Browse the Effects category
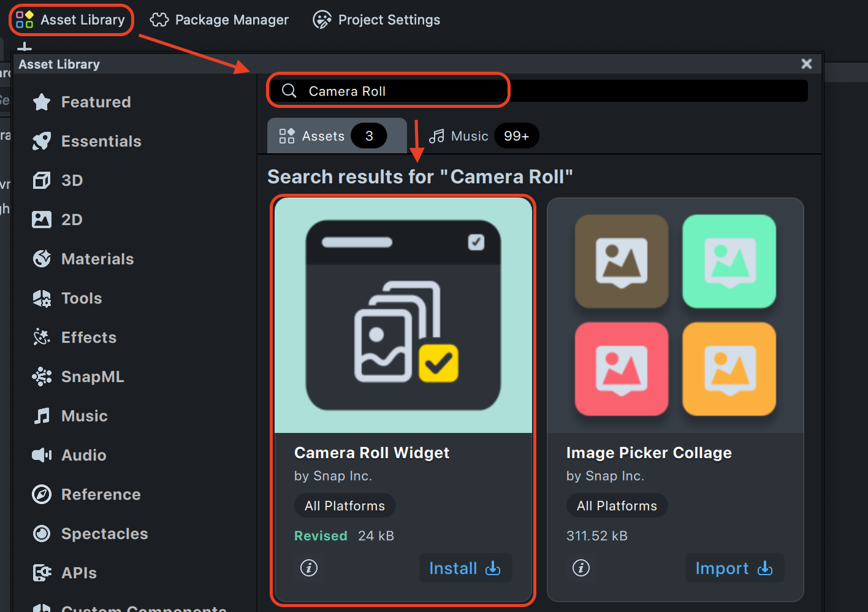The width and height of the screenshot is (868, 612). [x=88, y=337]
